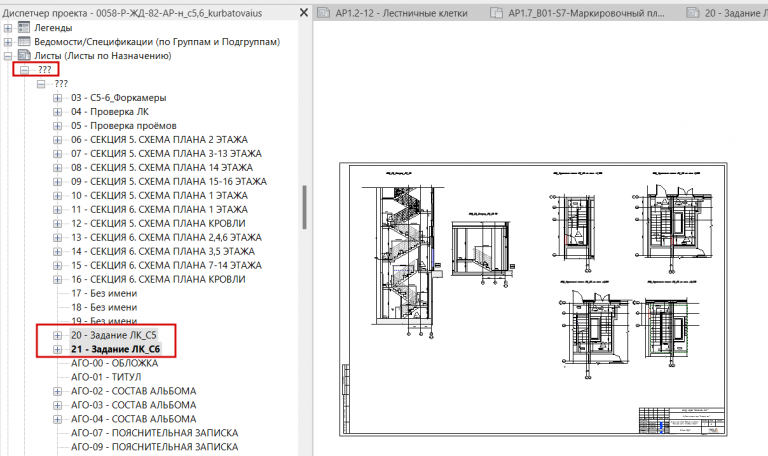Viewport: 768px width, 456px height.
Task: Expand sheet 08 - СЕКЦИЯ 5 ПЛАНА 14 ЭТАЖА
Action: coord(58,168)
